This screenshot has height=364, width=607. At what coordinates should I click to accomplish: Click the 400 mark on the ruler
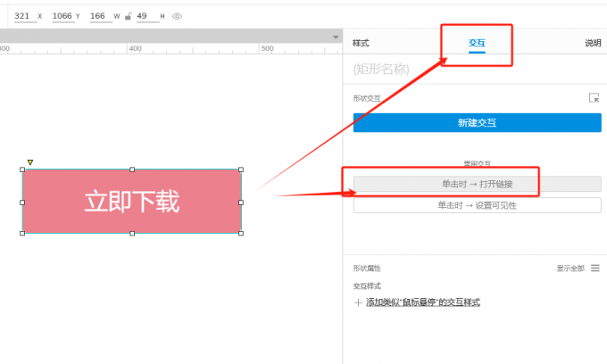pyautogui.click(x=136, y=48)
